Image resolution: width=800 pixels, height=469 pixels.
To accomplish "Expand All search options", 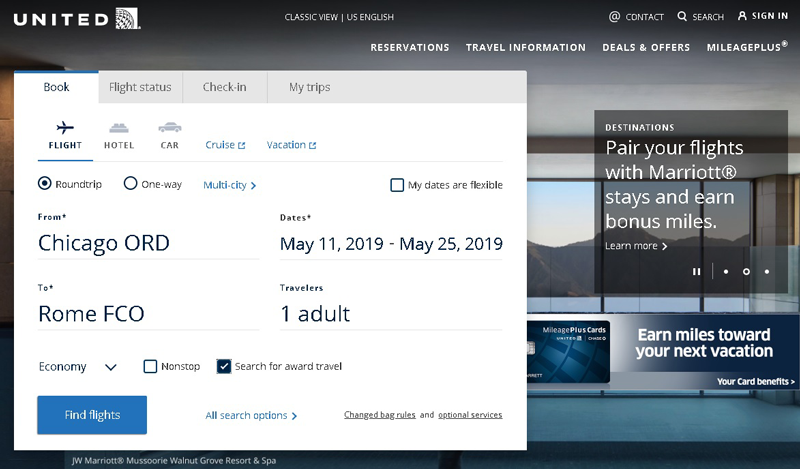I will 251,416.
